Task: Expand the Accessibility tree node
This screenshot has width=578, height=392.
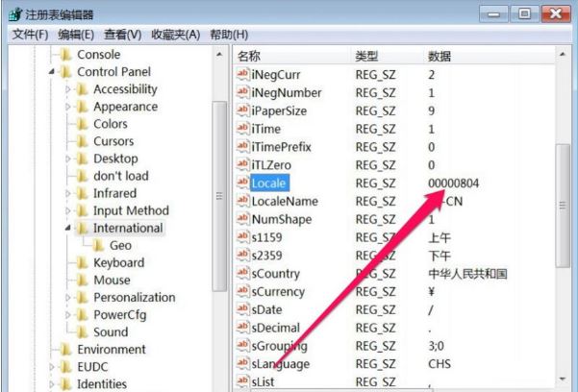Action: (x=69, y=89)
